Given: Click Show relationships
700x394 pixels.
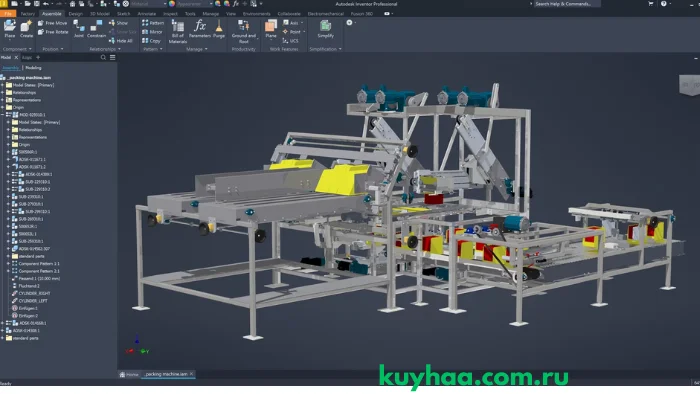Looking at the screenshot, I should coord(118,23).
